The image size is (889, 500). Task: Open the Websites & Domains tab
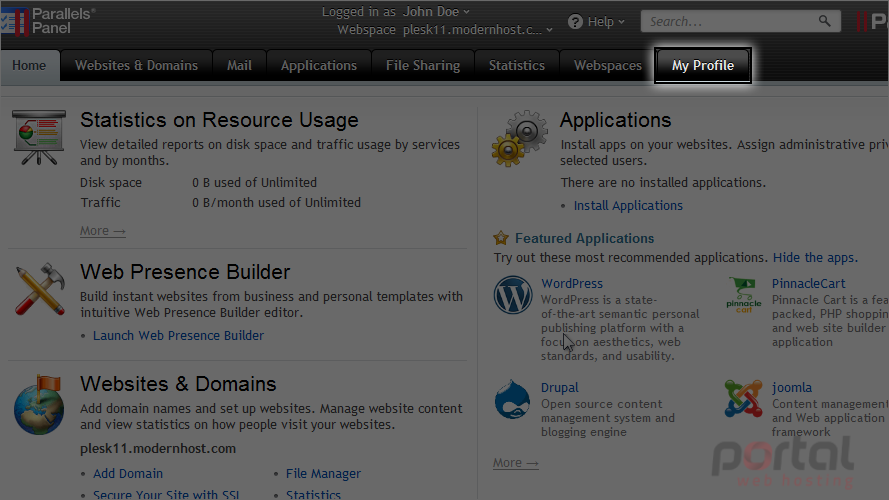pos(137,65)
